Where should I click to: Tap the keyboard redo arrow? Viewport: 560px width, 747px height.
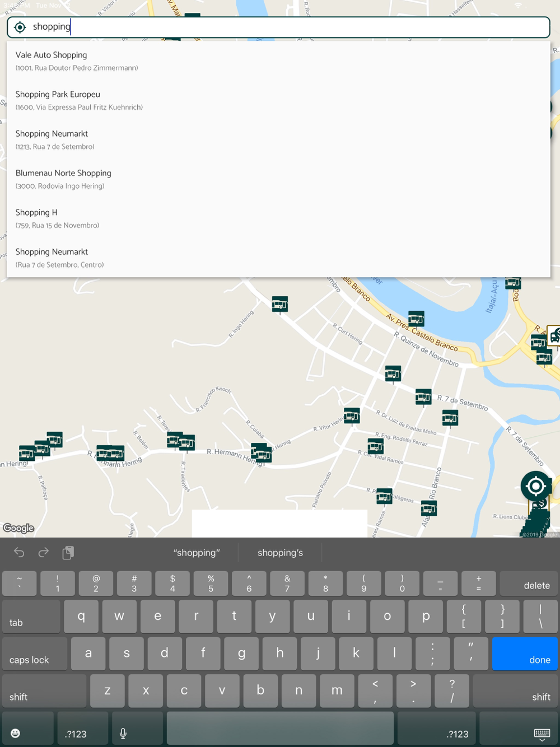[43, 553]
